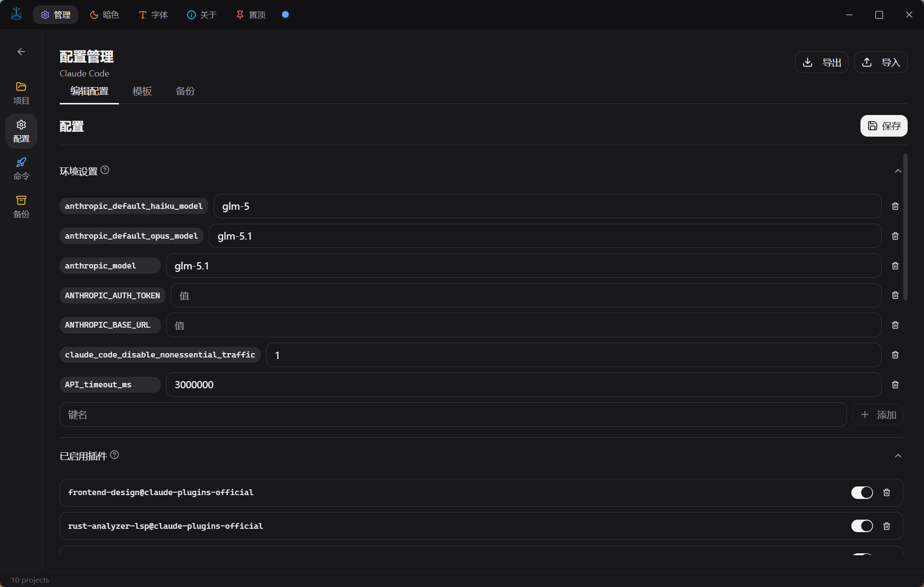Click claude_code_disable_nonessential_traffic key label
The width and height of the screenshot is (924, 587).
point(160,355)
